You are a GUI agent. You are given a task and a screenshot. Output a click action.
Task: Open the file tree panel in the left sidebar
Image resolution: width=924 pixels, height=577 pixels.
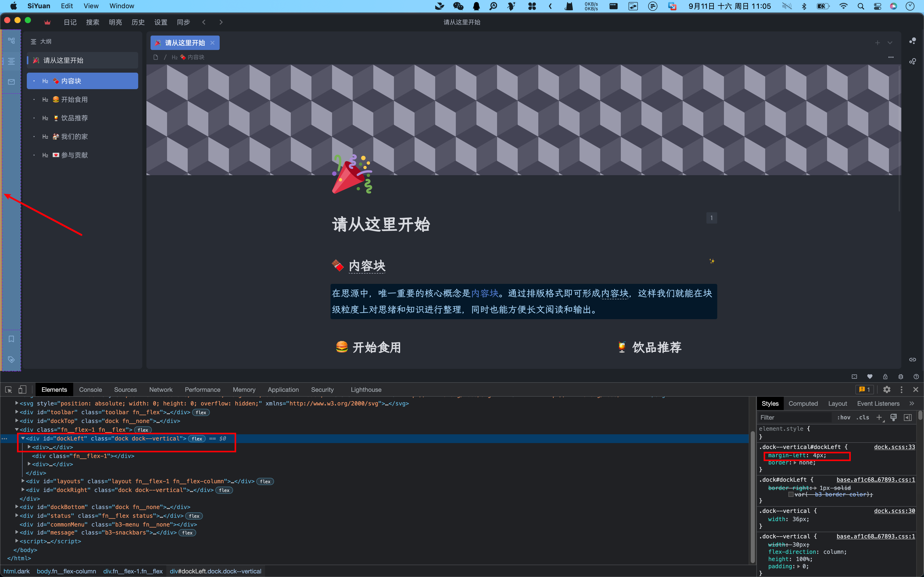[11, 41]
